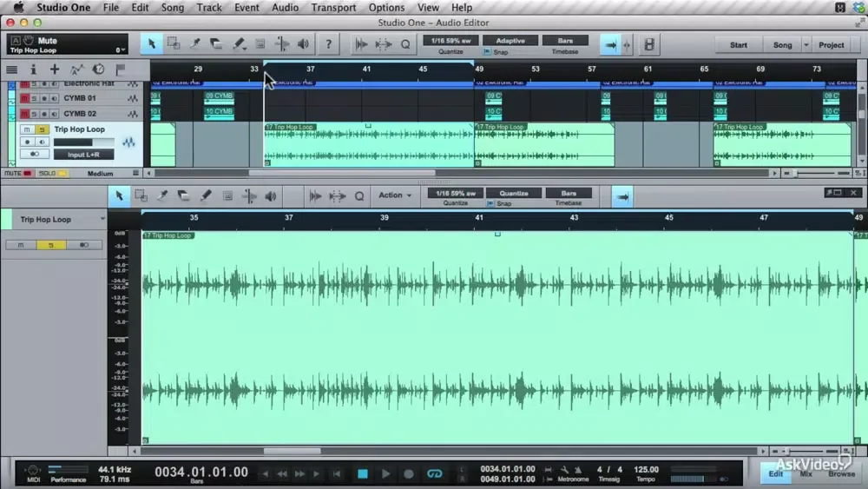This screenshot has width=868, height=489.
Task: Add a new track with plus icon
Action: pos(54,69)
